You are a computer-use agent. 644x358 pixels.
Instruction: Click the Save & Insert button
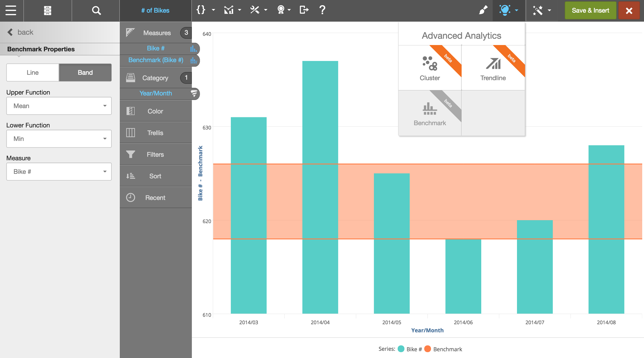tap(590, 10)
